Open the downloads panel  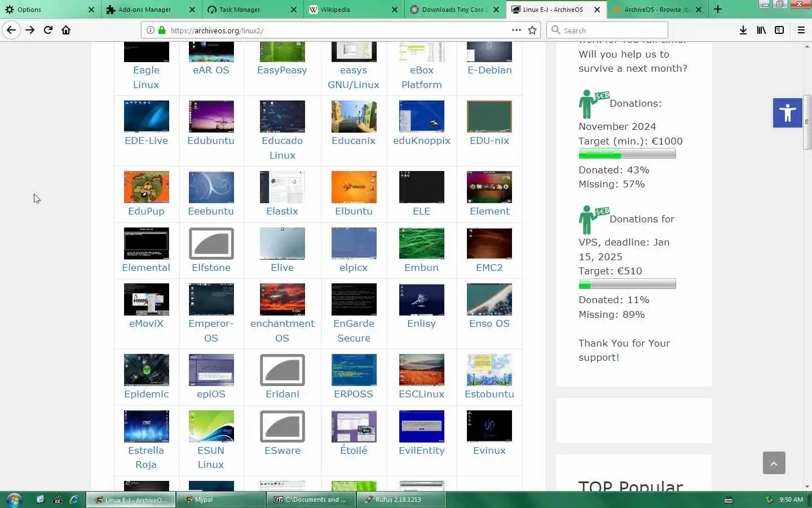coord(743,30)
